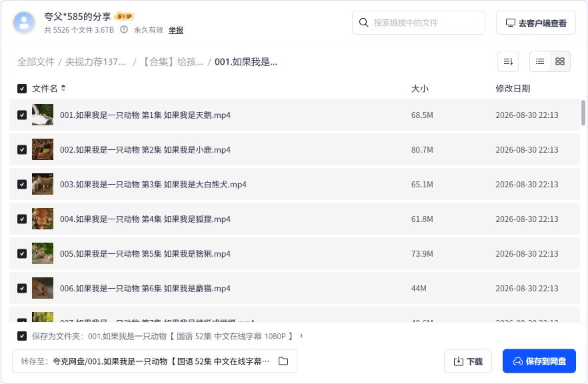Click the 小鹿 video thumbnail

(x=43, y=149)
